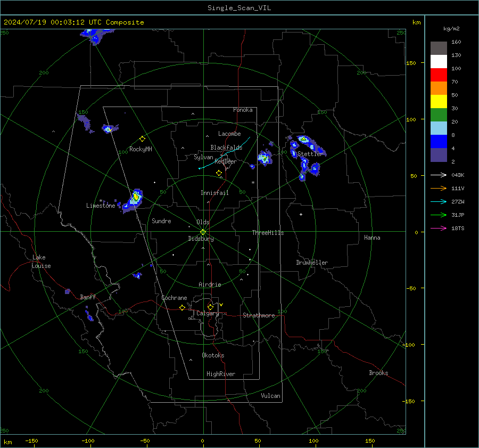479x448 pixels.
Task: Select the light blue 8-20 color swatch
Action: [x=439, y=128]
